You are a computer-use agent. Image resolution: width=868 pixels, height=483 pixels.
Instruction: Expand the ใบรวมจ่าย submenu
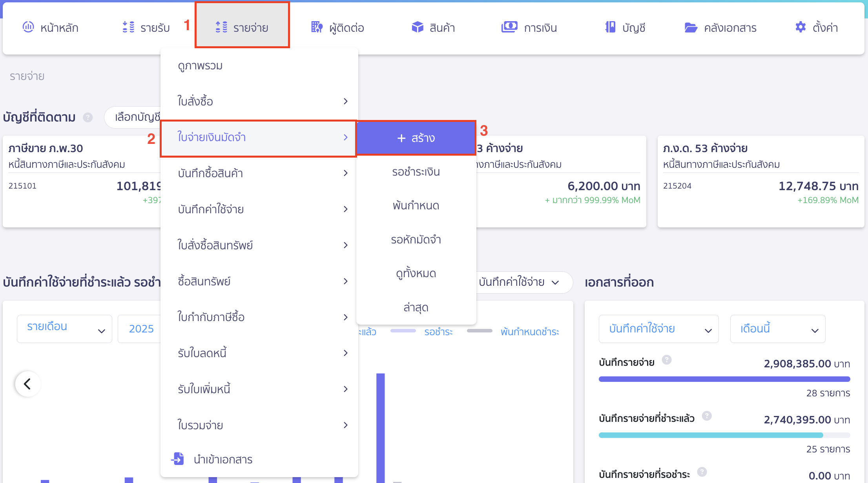(259, 425)
